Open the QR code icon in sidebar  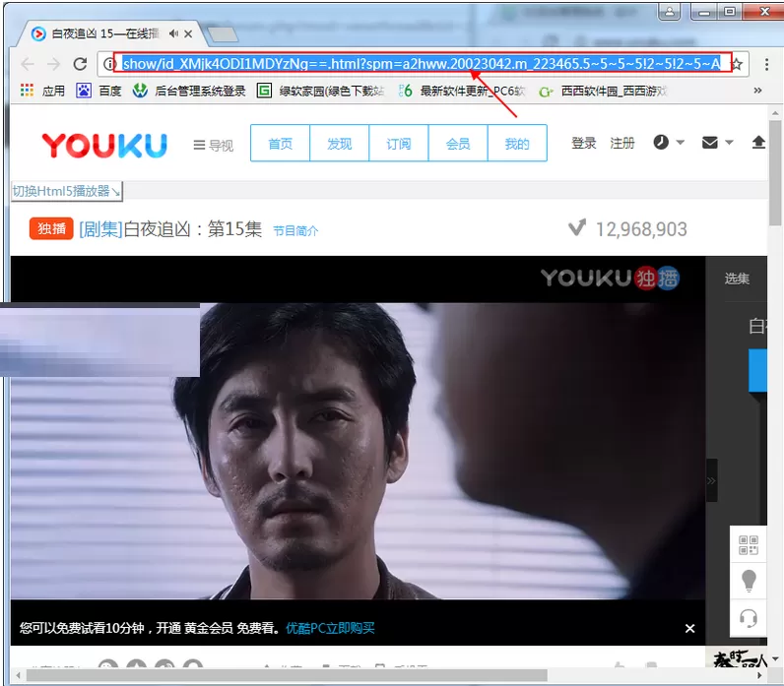tap(749, 544)
